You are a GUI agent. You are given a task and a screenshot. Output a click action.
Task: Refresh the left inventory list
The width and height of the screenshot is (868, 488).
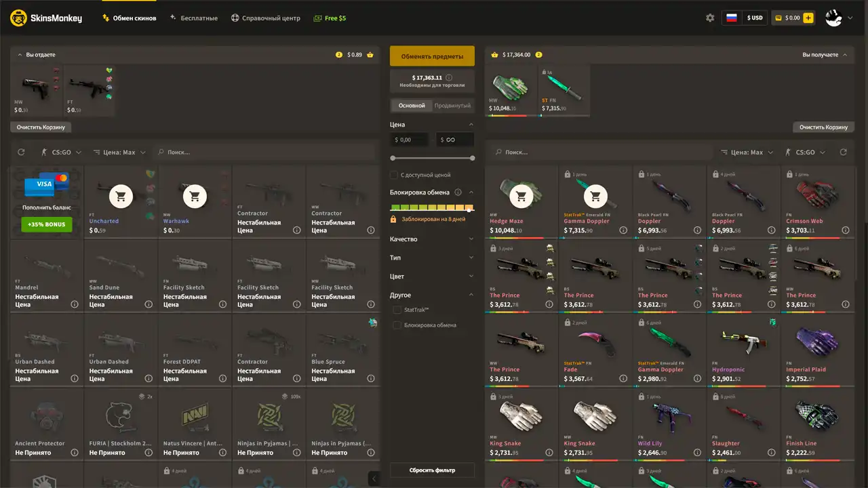(x=21, y=152)
